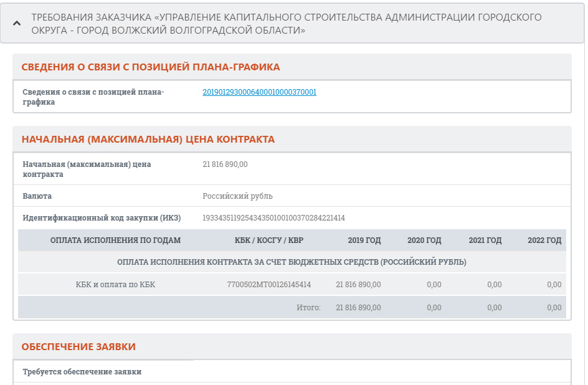Click column header "2021 ГОД"

coord(485,240)
